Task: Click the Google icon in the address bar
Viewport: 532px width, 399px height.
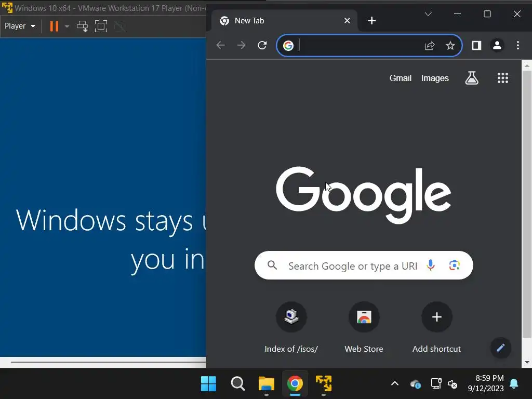Action: [288, 45]
